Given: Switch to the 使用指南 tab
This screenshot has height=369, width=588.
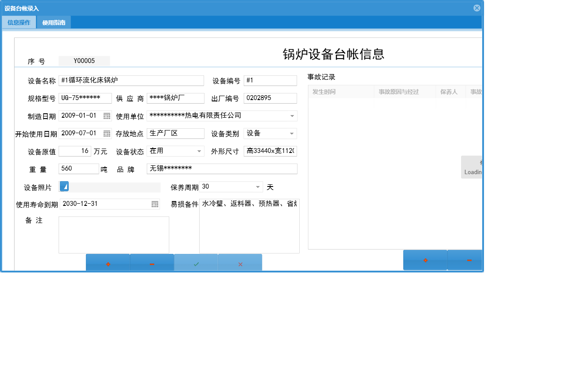Looking at the screenshot, I should tap(55, 22).
